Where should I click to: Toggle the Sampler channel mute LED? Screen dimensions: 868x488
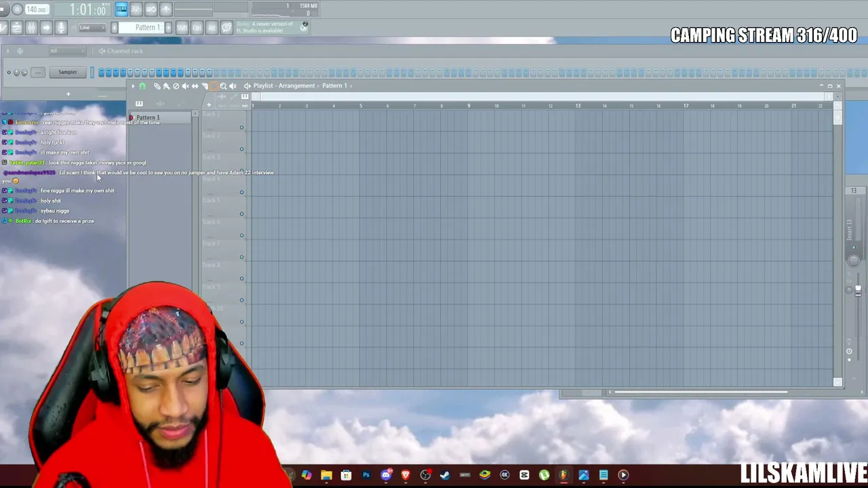(x=9, y=73)
